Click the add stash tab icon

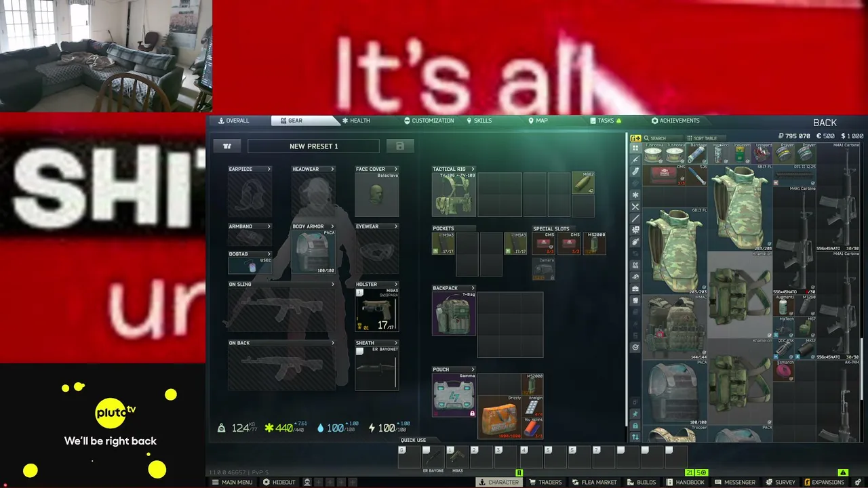pos(635,138)
